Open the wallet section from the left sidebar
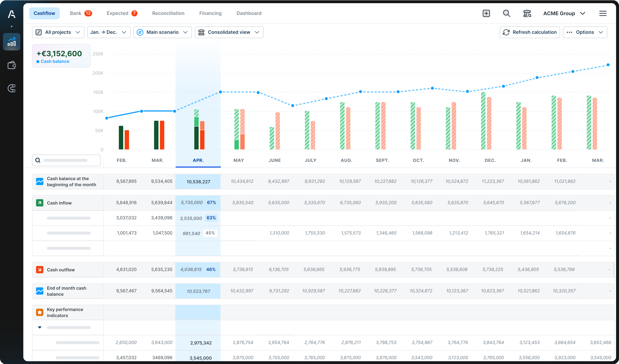This screenshot has height=364, width=619. coord(12,65)
